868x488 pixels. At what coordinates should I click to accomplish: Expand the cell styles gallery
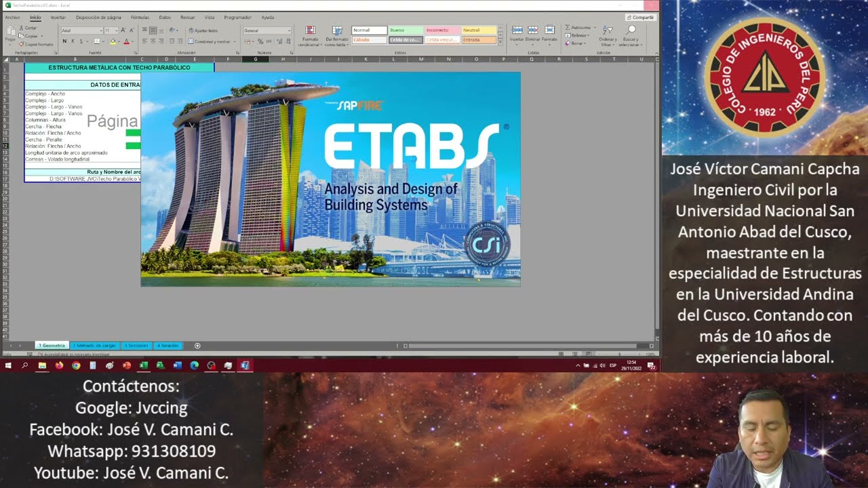point(500,43)
